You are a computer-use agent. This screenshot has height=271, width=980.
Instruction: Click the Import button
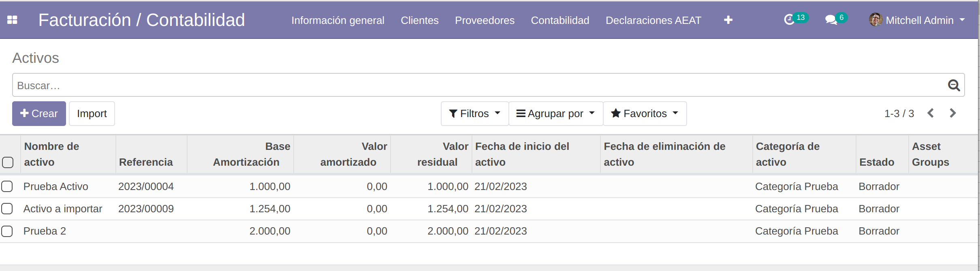pyautogui.click(x=92, y=113)
